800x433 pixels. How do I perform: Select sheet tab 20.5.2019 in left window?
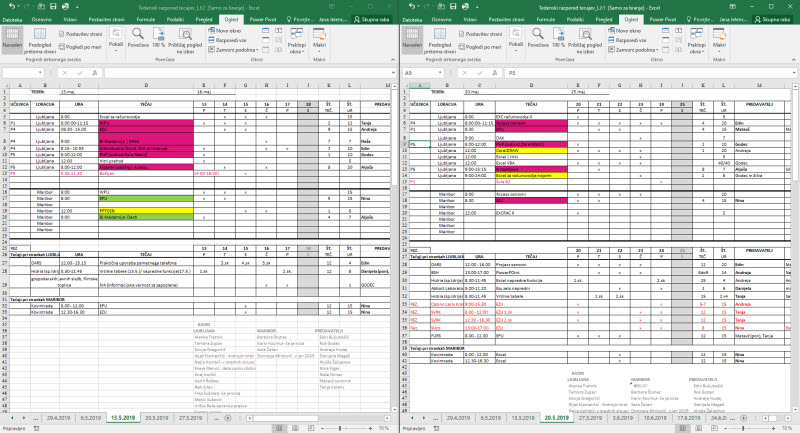(x=157, y=418)
